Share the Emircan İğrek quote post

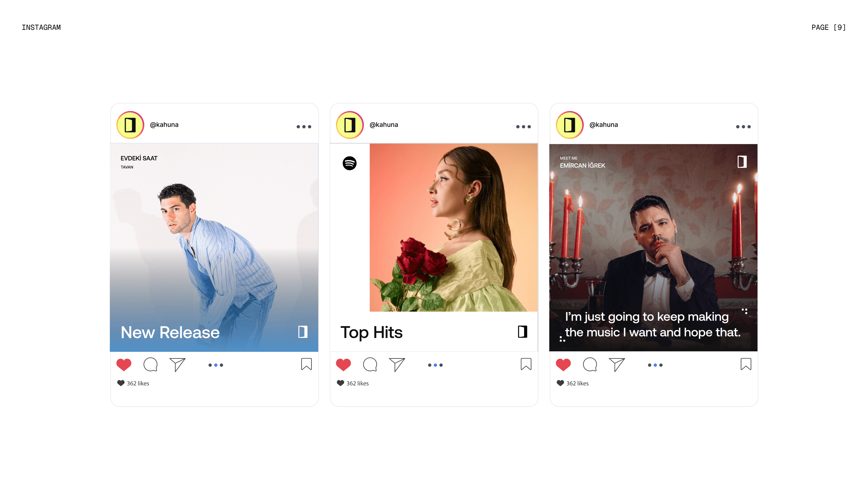click(617, 365)
